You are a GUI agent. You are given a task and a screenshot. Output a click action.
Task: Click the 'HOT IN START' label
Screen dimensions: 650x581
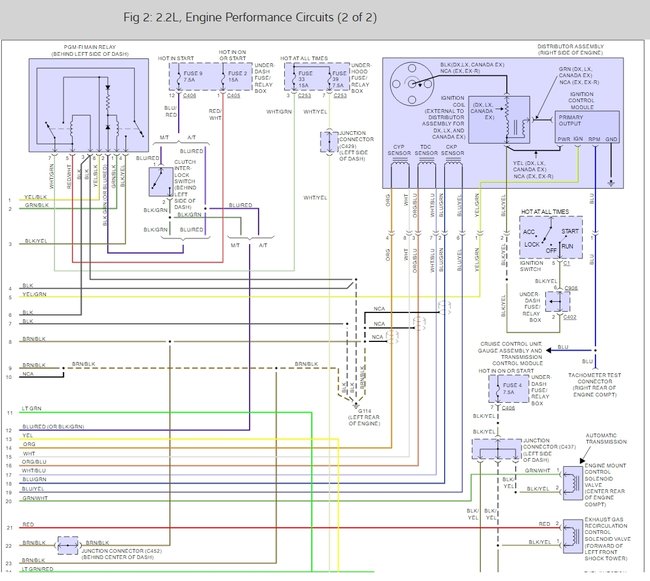coord(176,58)
